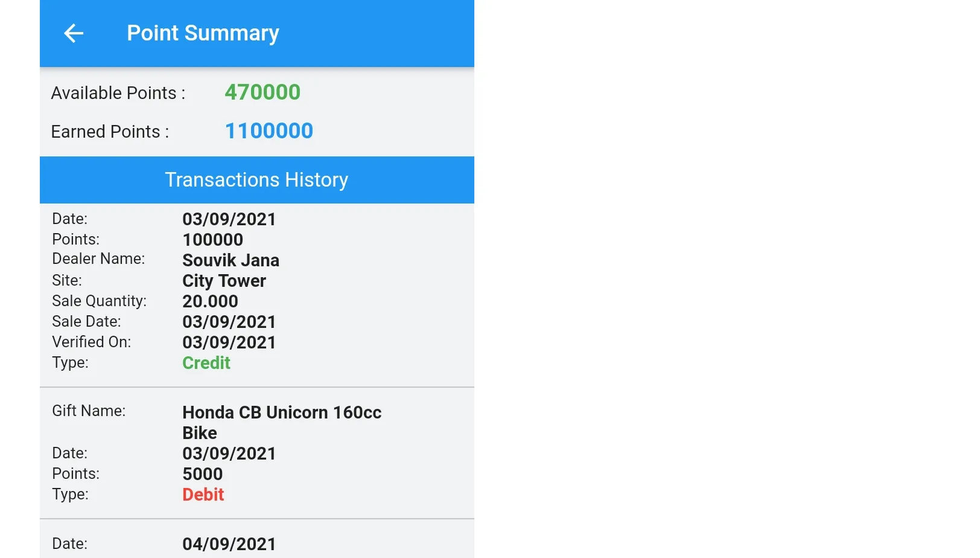
Task: Click the back arrow in the header
Action: [x=74, y=33]
